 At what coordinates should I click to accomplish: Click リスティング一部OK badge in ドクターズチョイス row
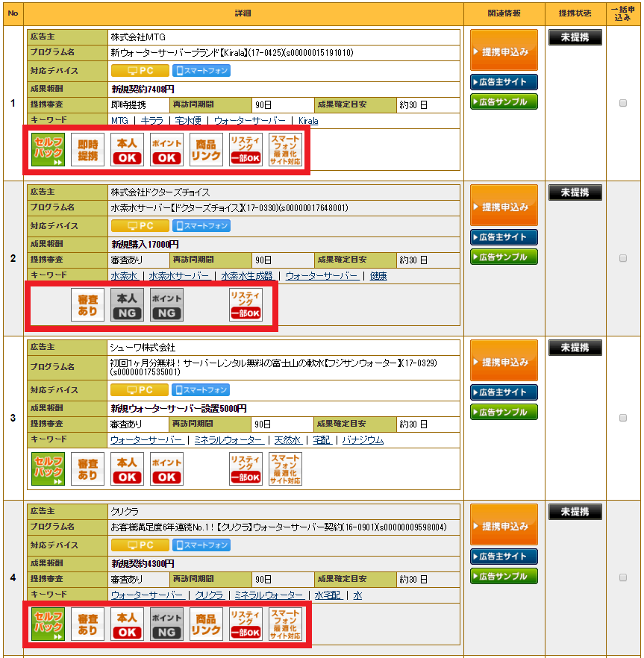246,304
